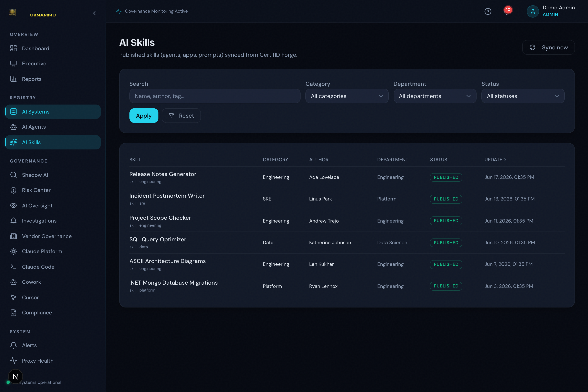
Task: Open the ASCII Architecture Diagrams skill
Action: click(167, 261)
